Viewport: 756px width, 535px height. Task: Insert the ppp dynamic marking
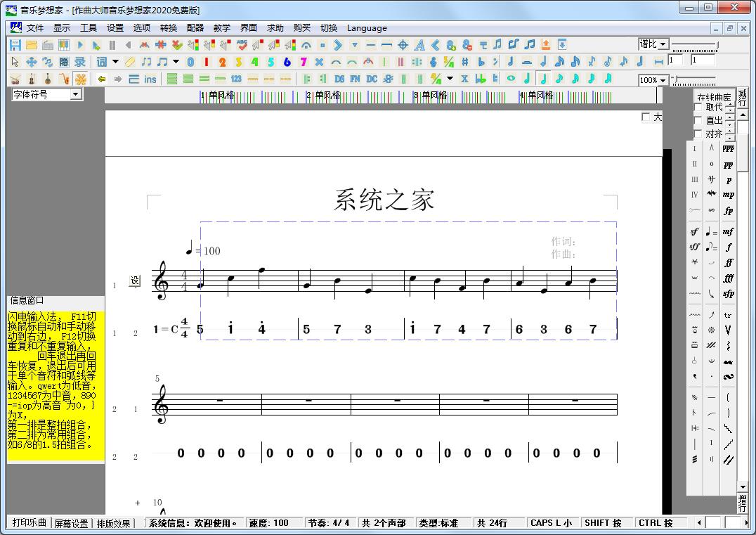pos(729,148)
